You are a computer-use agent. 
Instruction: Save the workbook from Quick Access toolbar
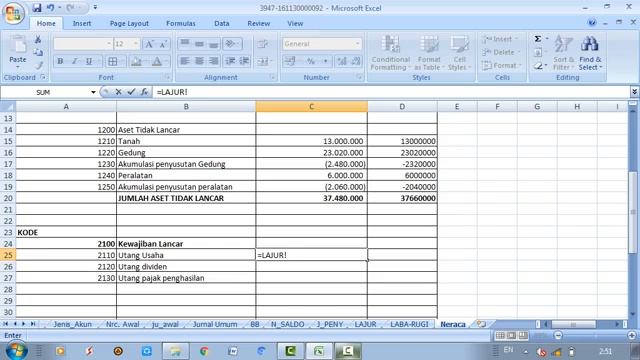pyautogui.click(x=37, y=8)
